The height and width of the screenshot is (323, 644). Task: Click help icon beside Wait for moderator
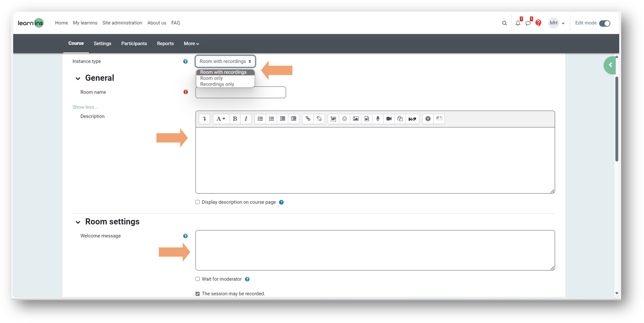247,279
